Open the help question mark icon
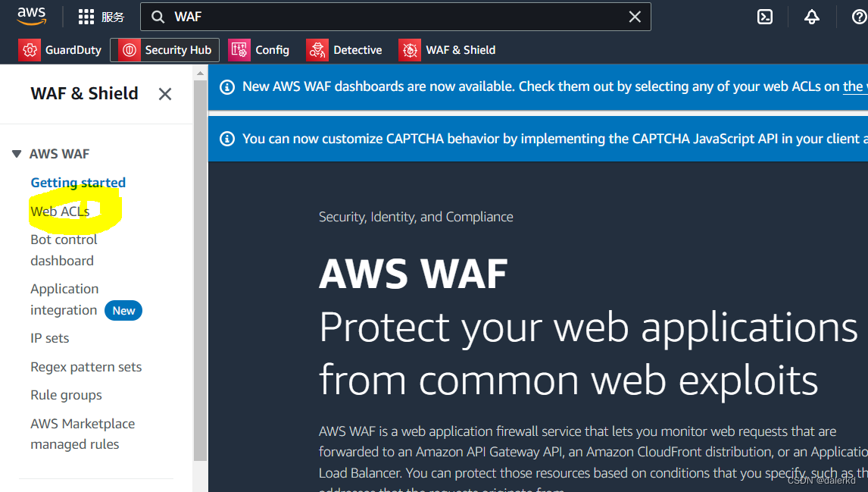Image resolution: width=868 pixels, height=492 pixels. coord(860,17)
